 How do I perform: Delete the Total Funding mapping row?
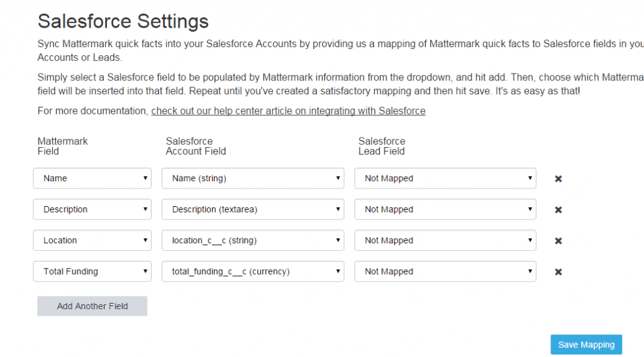click(558, 272)
